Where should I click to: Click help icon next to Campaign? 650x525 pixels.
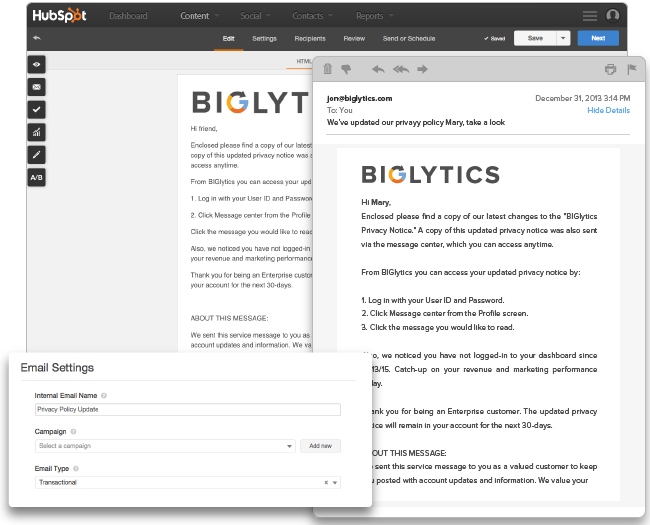(73, 432)
